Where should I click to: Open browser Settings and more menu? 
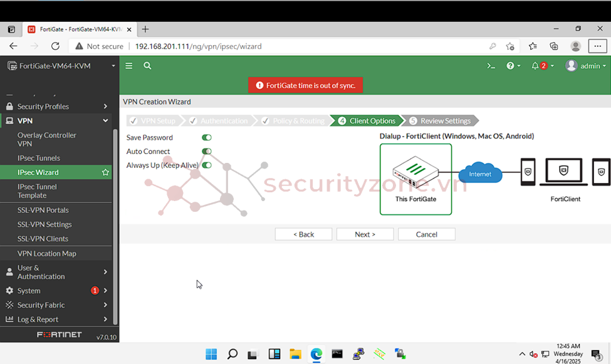tap(597, 46)
